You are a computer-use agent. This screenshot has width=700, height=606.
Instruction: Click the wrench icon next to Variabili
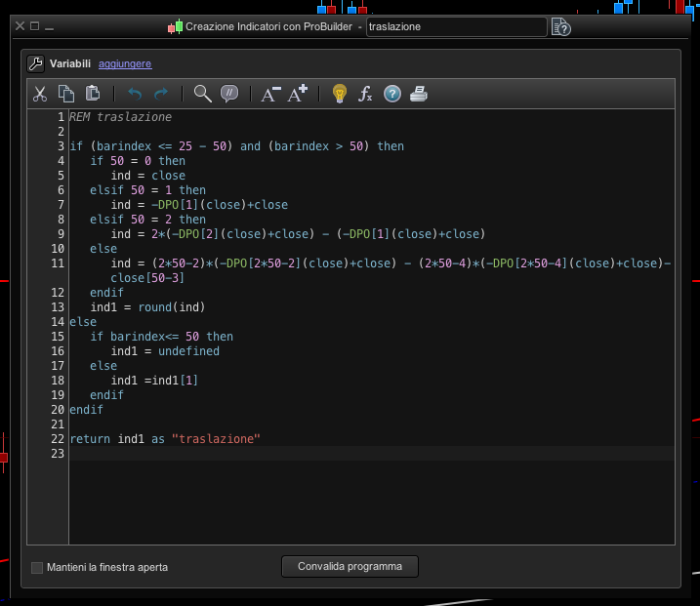click(x=35, y=64)
